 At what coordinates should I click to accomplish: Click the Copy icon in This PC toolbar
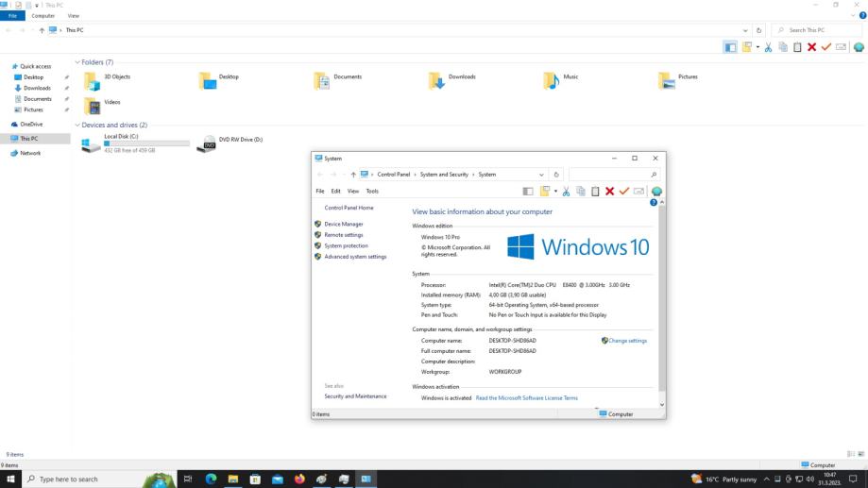coord(783,47)
